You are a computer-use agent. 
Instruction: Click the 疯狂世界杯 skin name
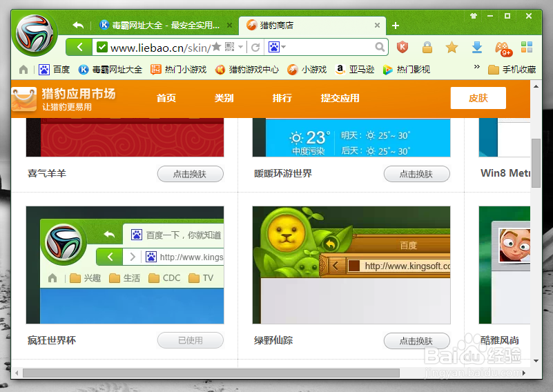[52, 340]
